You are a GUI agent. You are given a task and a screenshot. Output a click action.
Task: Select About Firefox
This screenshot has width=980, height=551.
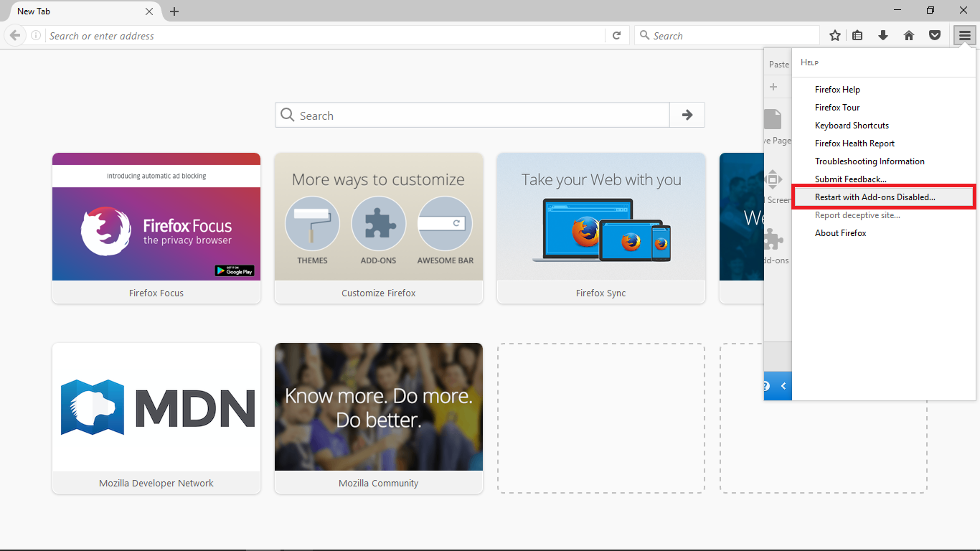tap(840, 233)
